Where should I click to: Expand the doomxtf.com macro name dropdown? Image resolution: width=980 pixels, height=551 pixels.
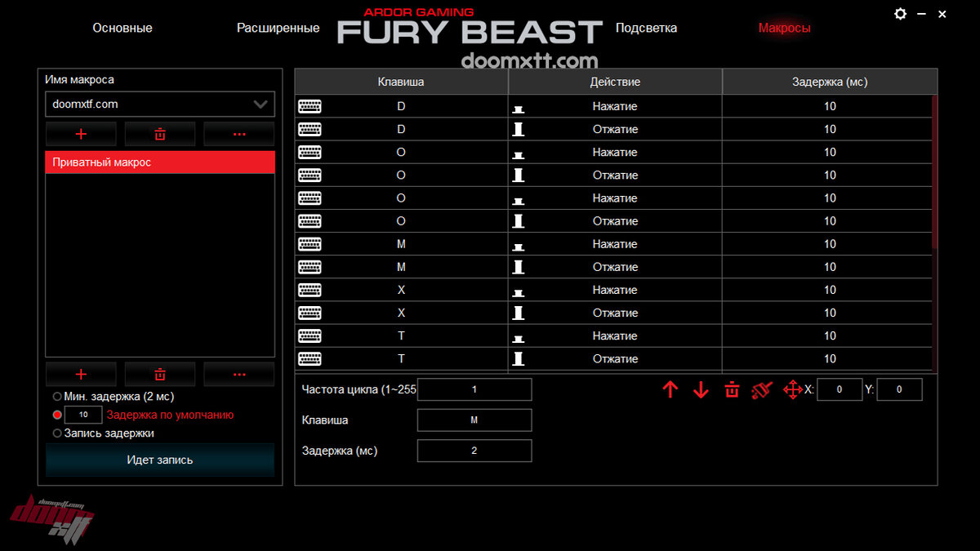pyautogui.click(x=261, y=104)
